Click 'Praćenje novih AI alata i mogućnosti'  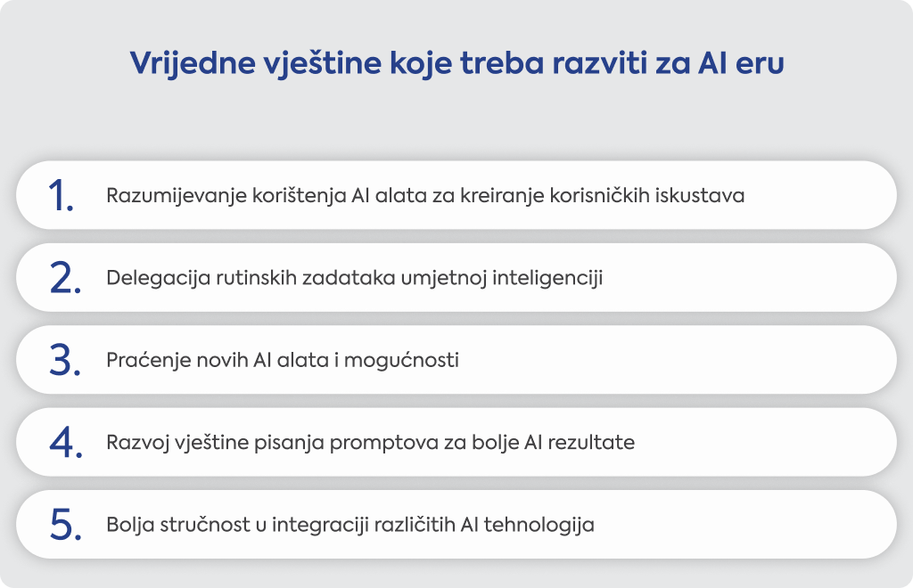pos(283,360)
